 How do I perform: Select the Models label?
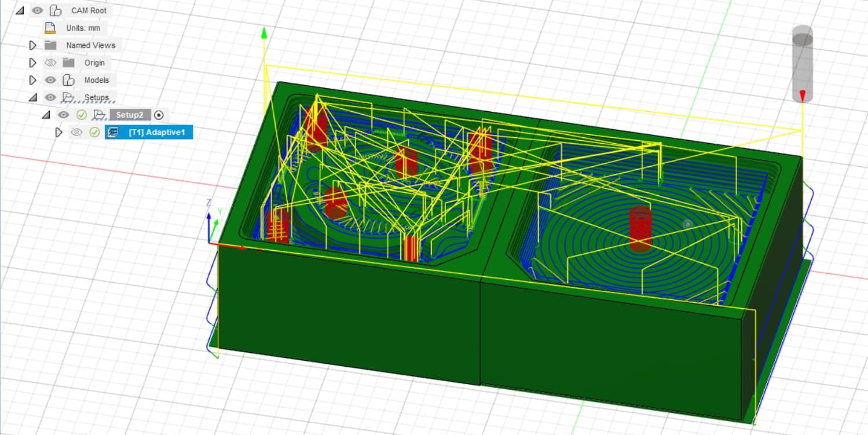point(97,80)
